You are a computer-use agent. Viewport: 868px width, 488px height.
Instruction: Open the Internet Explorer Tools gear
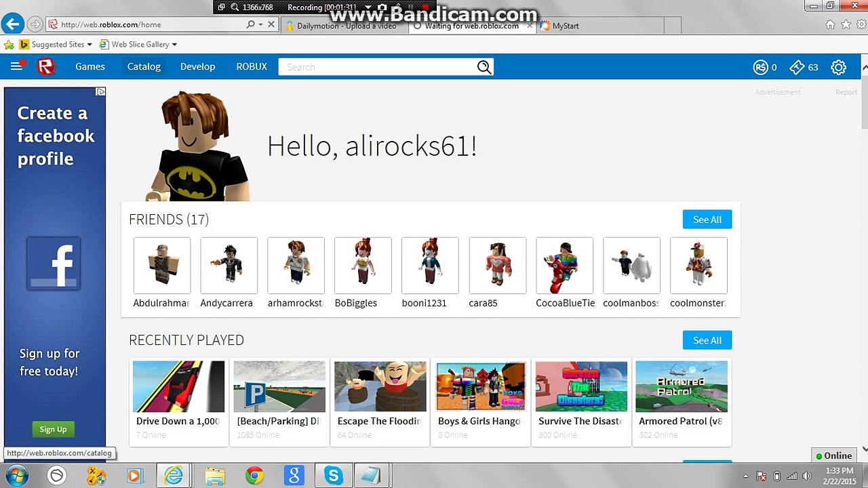coord(860,25)
